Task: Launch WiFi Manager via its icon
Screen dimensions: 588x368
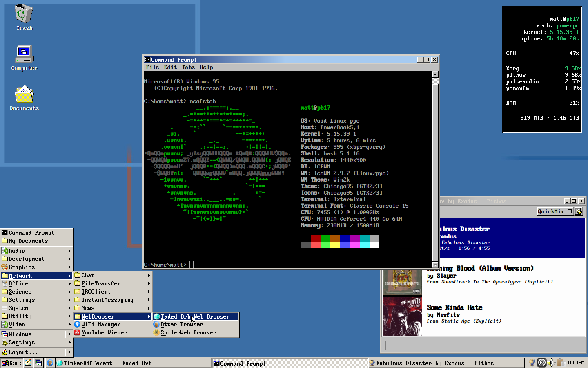Action: point(78,324)
